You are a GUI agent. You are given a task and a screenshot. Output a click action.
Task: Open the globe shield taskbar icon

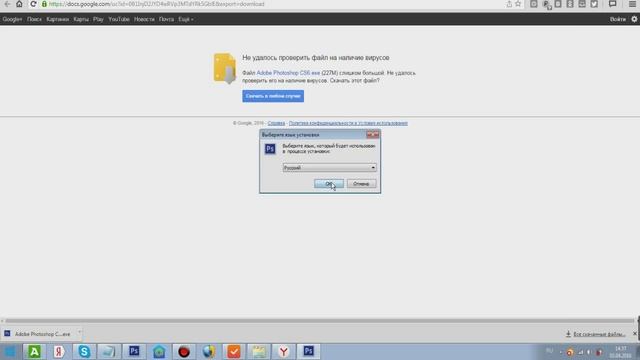coord(209,351)
